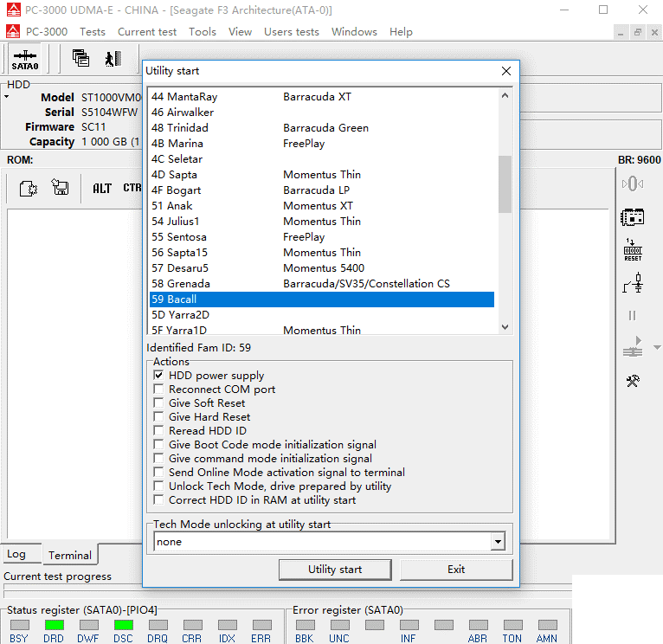Enable Give Hard Reset checkbox

(158, 416)
